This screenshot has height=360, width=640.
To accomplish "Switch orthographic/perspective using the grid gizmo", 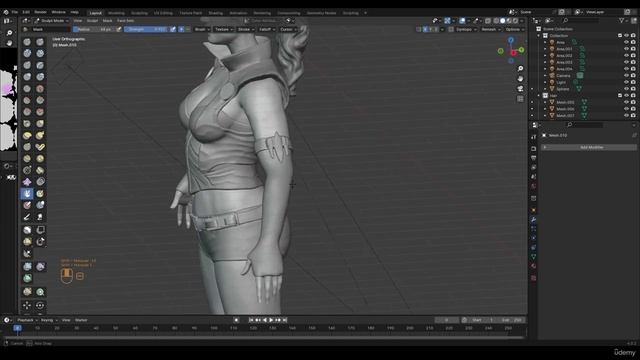I will [x=520, y=99].
